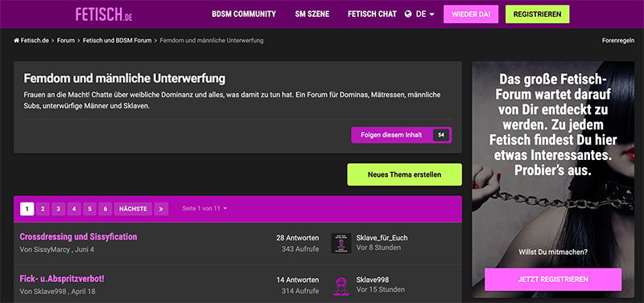Go to page 3
Screen dimensions: 644x303
[x=58, y=209]
